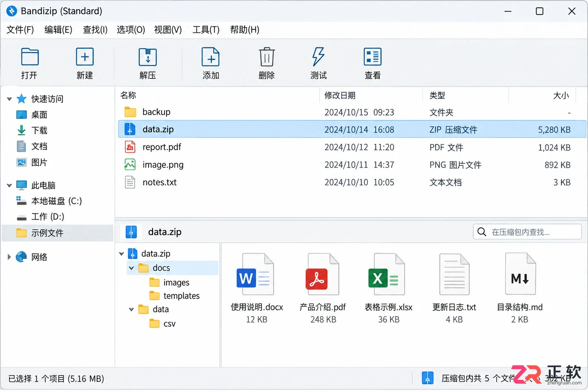Screen dimensions: 588x392
Task: Click the image.png file icon
Action: pyautogui.click(x=130, y=165)
